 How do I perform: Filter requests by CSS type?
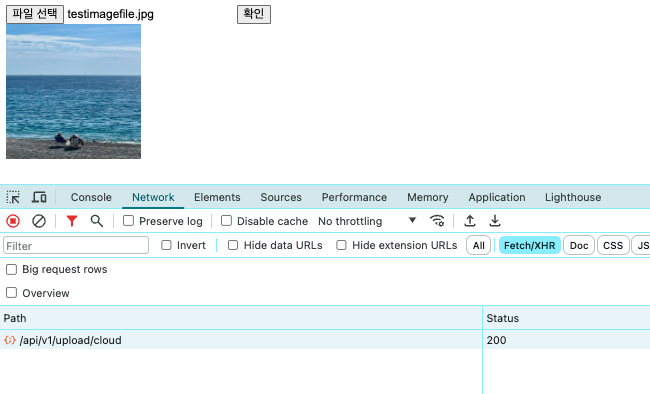pos(613,245)
